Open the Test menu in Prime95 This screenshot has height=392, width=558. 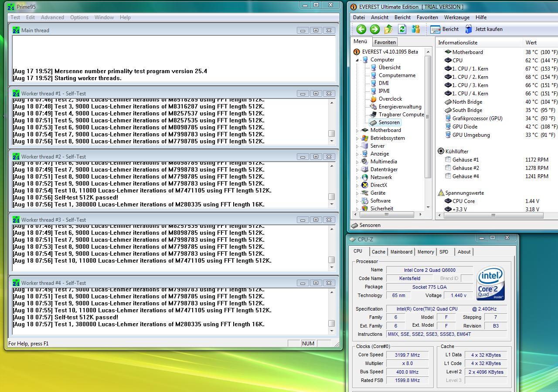tap(15, 17)
